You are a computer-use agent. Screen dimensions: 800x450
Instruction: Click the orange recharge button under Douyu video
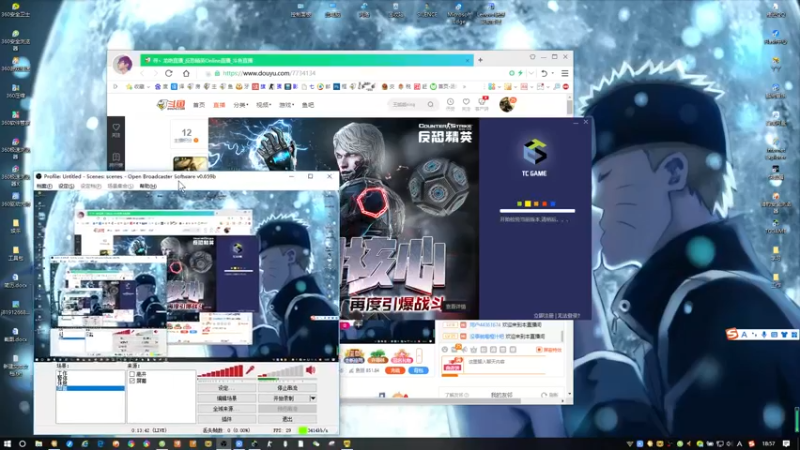(x=395, y=370)
